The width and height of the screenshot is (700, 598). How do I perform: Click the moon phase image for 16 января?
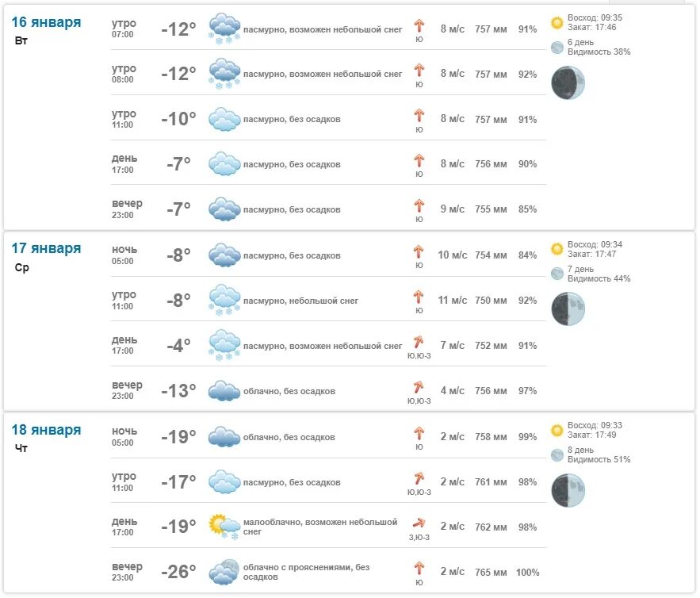click(x=568, y=83)
